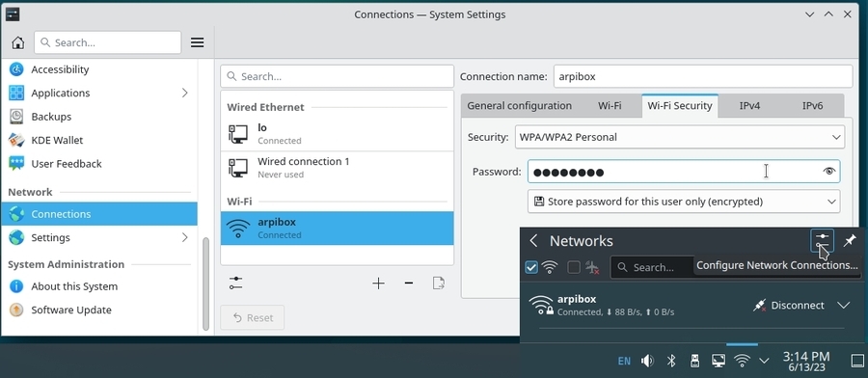Toggle the airplane mode checkbox

click(574, 267)
